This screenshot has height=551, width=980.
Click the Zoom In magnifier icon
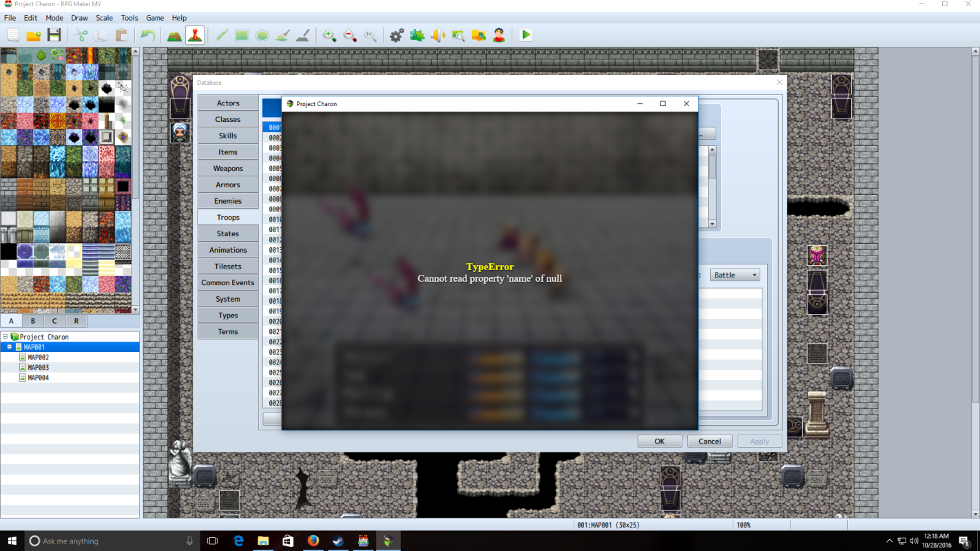[x=329, y=35]
